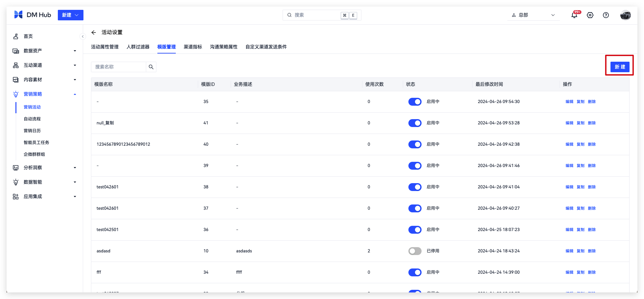Click 删除 for test042501 template
The width and height of the screenshot is (644, 299).
[592, 230]
